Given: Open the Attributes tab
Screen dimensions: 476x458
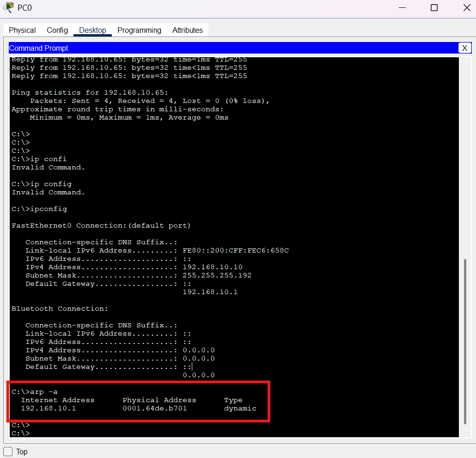Looking at the screenshot, I should pyautogui.click(x=187, y=30).
